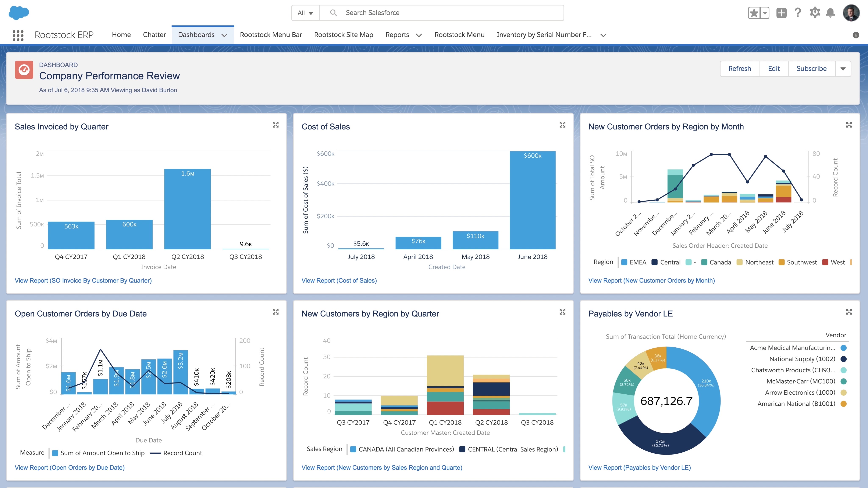This screenshot has width=868, height=488.
Task: Open the View Report (Cost of Sales) link
Action: (339, 281)
